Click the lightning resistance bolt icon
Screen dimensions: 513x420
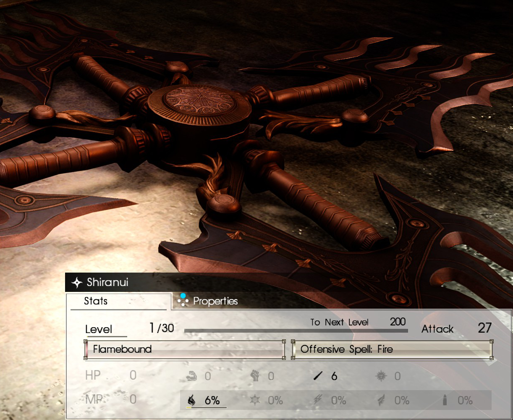(x=318, y=400)
